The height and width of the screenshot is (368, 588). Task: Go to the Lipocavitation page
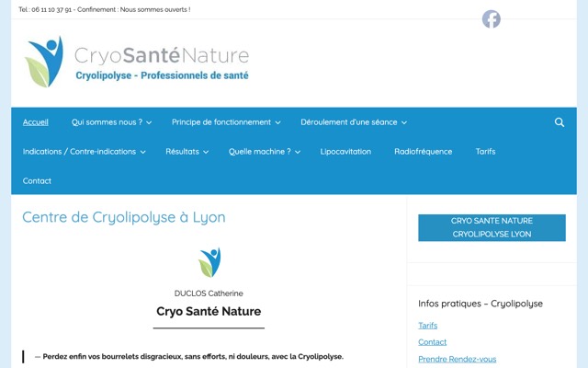pyautogui.click(x=345, y=152)
